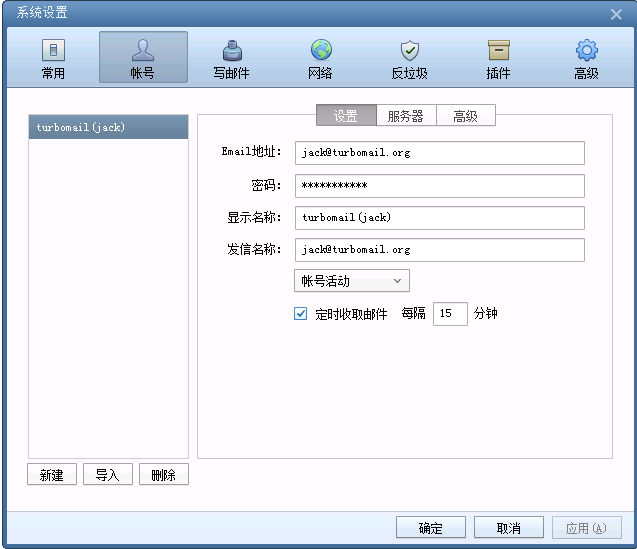Click the 导入 button
The height and width of the screenshot is (549, 637).
tap(108, 475)
